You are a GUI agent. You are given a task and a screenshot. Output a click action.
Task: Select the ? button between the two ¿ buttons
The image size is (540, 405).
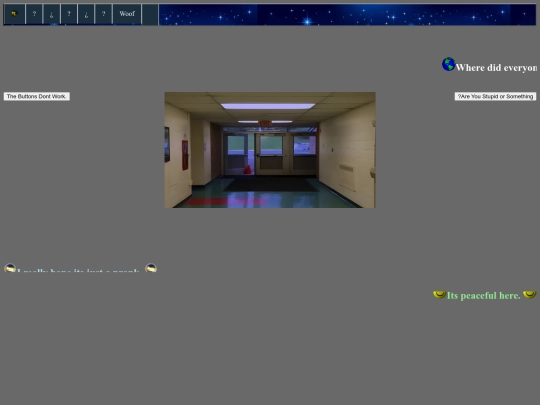tap(69, 14)
